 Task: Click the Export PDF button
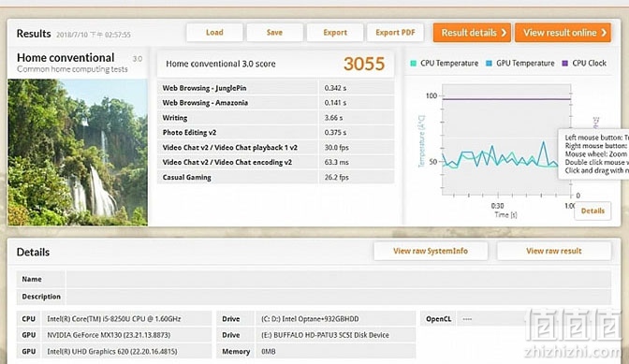(x=395, y=33)
